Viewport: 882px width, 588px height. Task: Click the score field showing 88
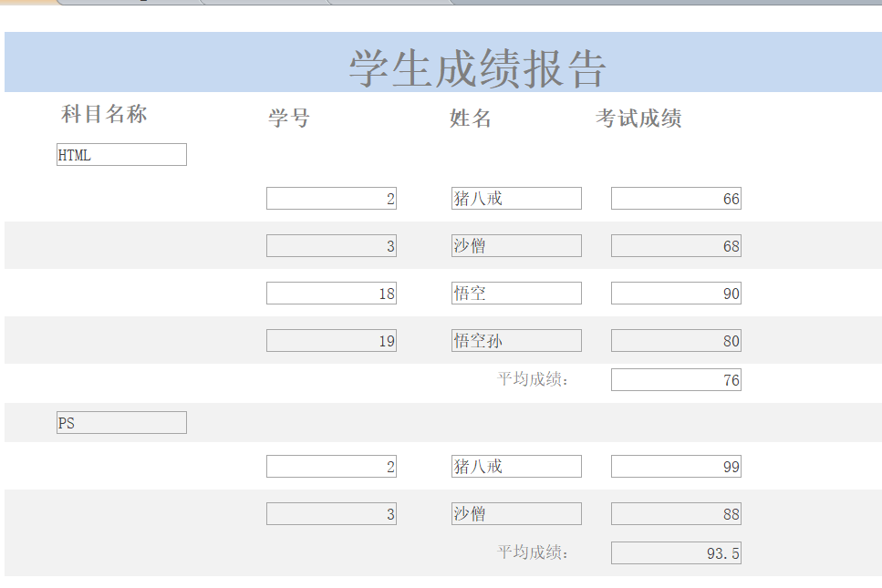point(676,514)
